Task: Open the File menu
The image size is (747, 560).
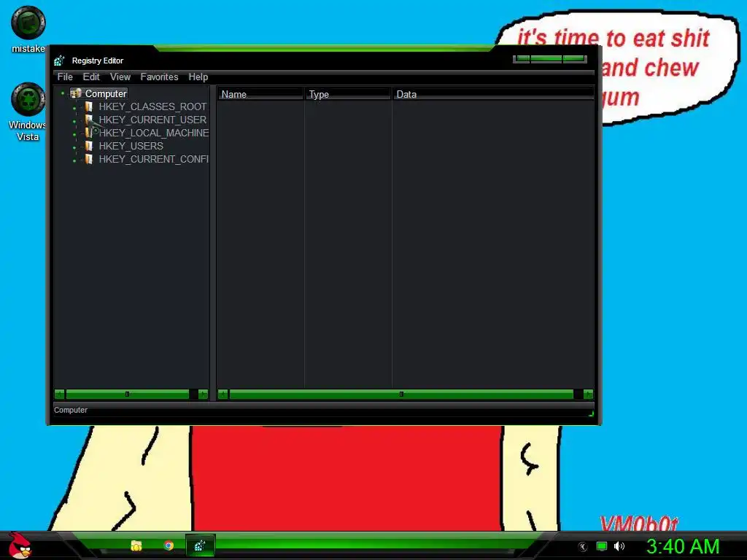Action: [x=65, y=77]
